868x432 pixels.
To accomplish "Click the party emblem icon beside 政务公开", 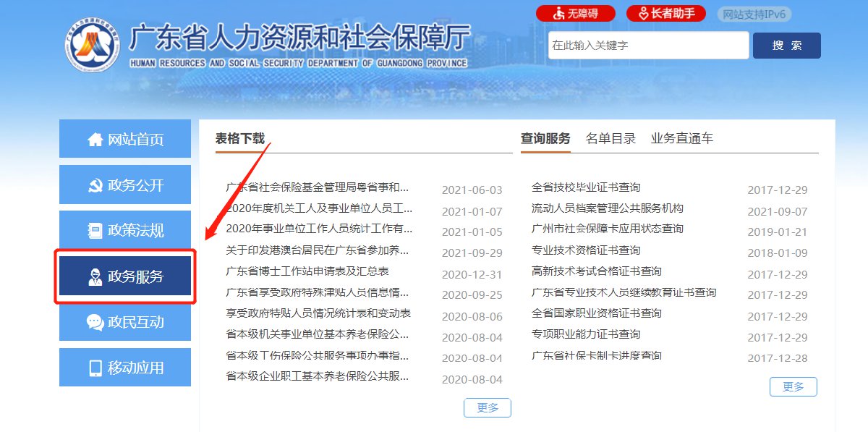I will click(95, 185).
